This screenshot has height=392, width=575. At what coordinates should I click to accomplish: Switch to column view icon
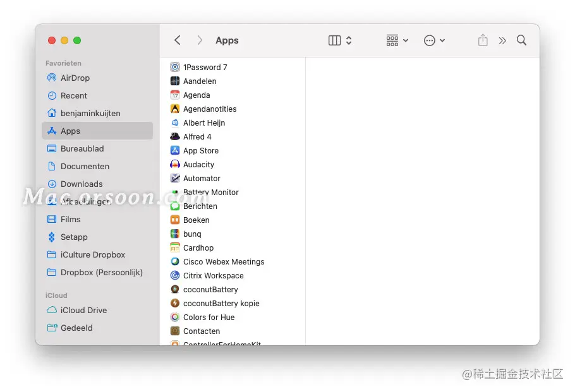click(334, 40)
